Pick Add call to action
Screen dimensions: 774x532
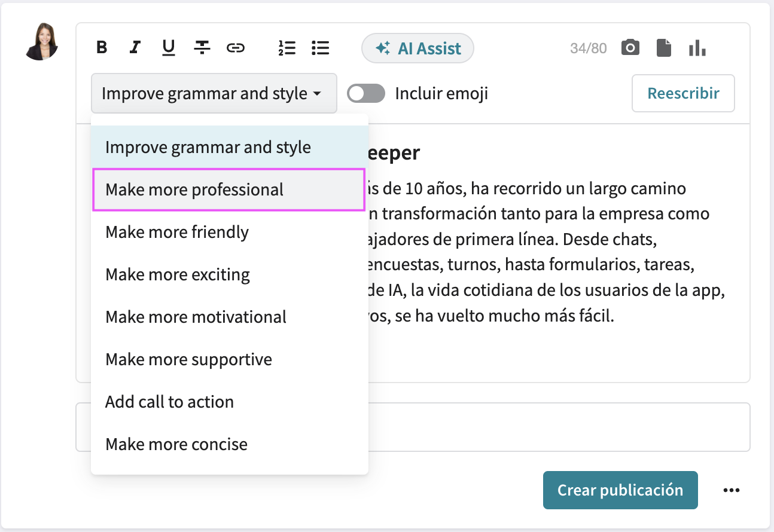[x=169, y=402]
